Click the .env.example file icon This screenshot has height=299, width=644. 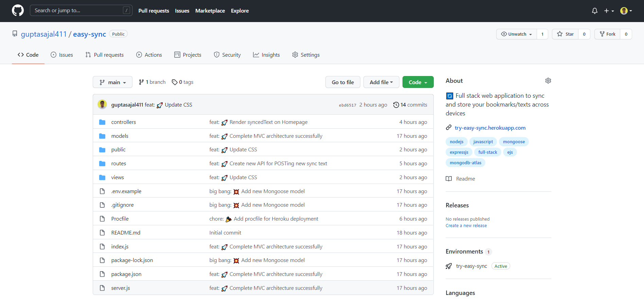pyautogui.click(x=102, y=191)
